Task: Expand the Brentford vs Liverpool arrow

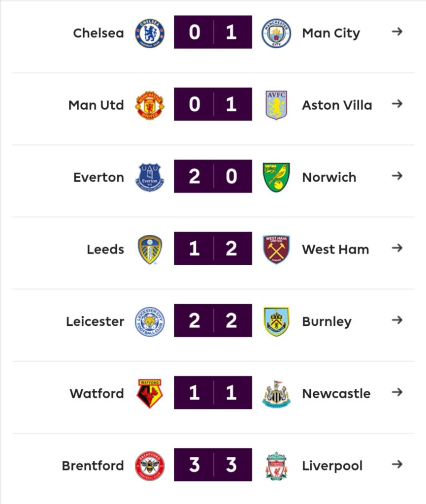Action: pos(397,465)
